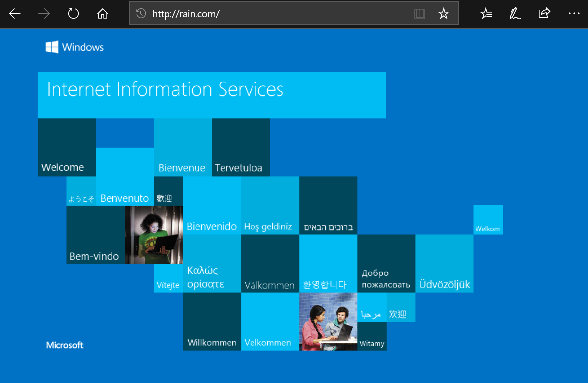This screenshot has height=383, width=588.
Task: Open the home page icon
Action: (102, 14)
